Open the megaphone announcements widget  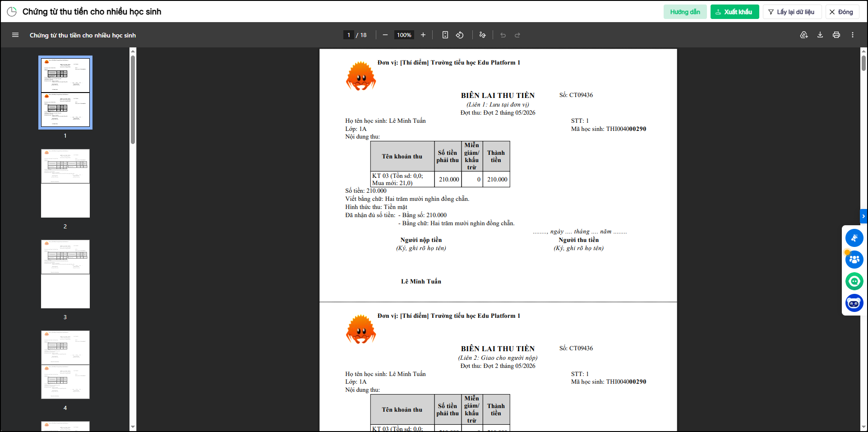(854, 238)
